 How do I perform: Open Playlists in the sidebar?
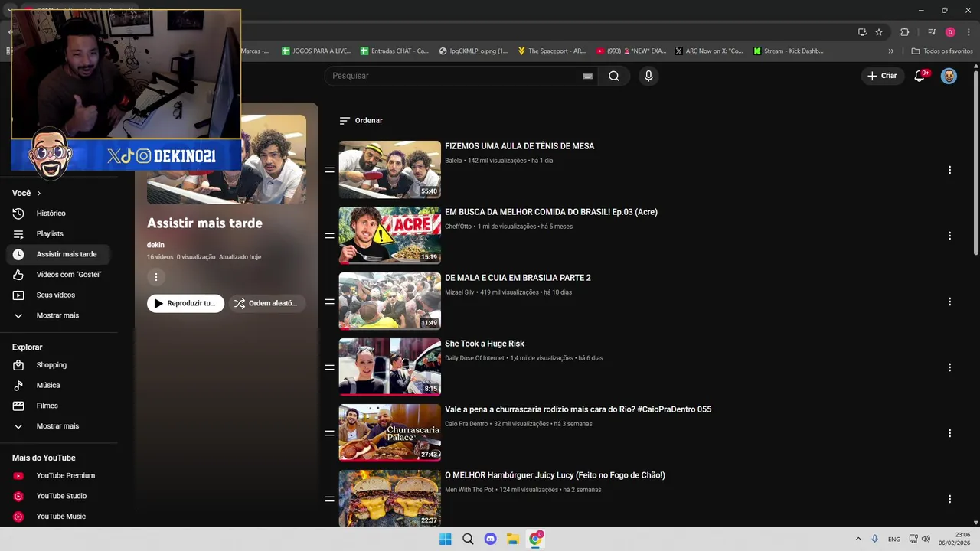click(57, 233)
